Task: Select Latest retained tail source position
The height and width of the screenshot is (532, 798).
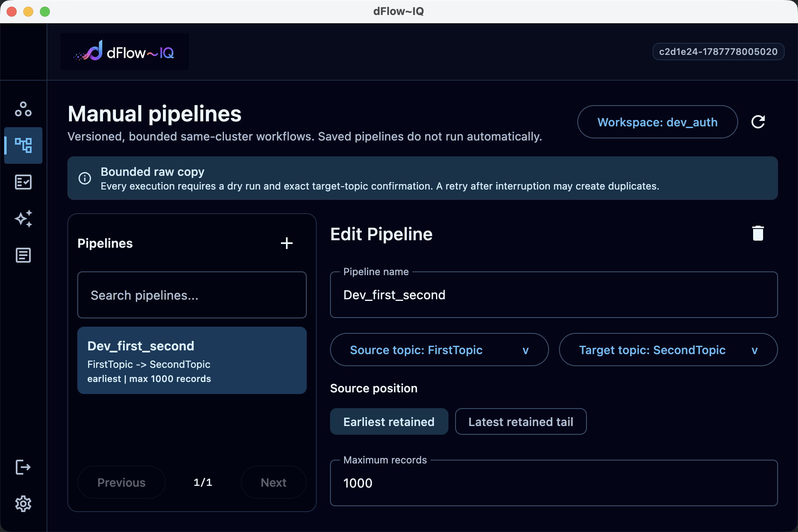Action: click(x=521, y=421)
